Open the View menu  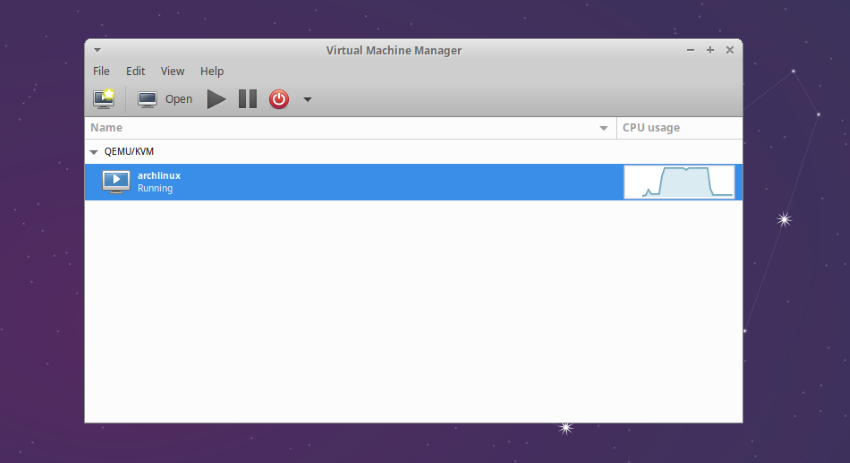173,71
